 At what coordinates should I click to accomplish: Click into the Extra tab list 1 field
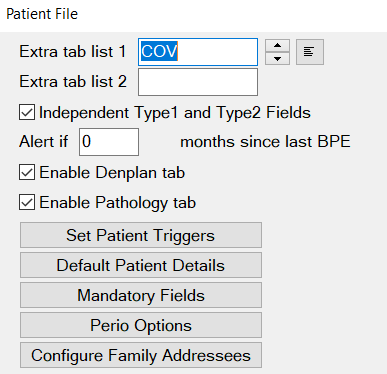point(198,52)
